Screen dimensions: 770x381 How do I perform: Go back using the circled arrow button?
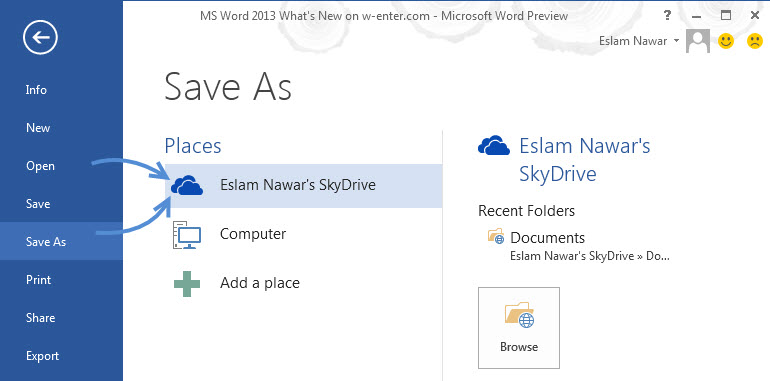point(40,37)
